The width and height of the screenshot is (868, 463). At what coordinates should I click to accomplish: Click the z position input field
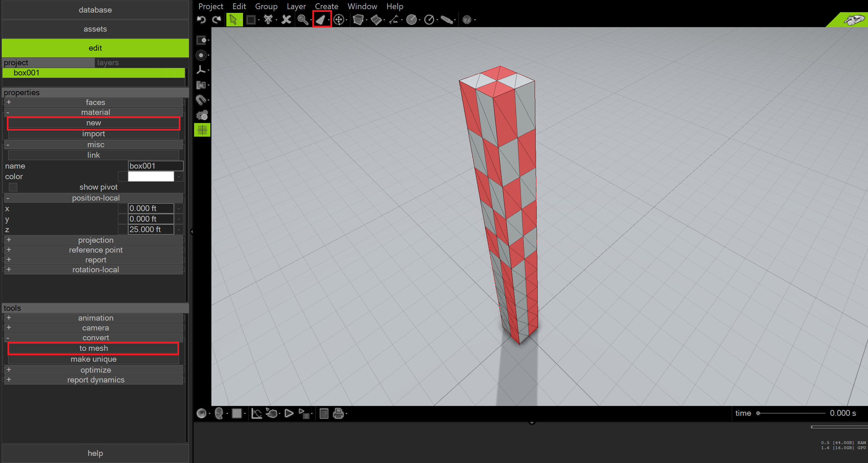pos(151,230)
